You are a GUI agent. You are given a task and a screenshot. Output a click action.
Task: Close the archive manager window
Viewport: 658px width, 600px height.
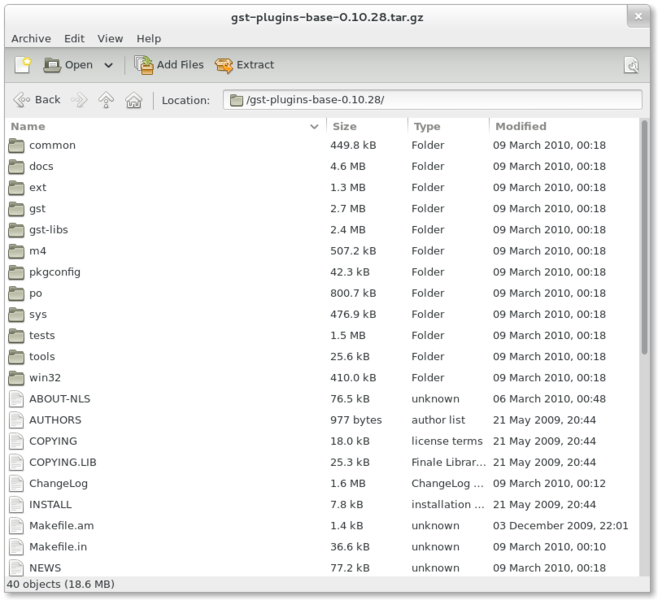[x=638, y=16]
